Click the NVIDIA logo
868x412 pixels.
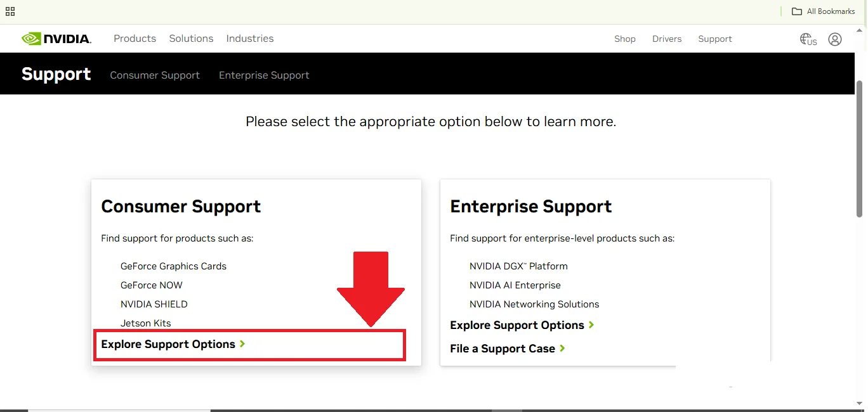tap(56, 39)
